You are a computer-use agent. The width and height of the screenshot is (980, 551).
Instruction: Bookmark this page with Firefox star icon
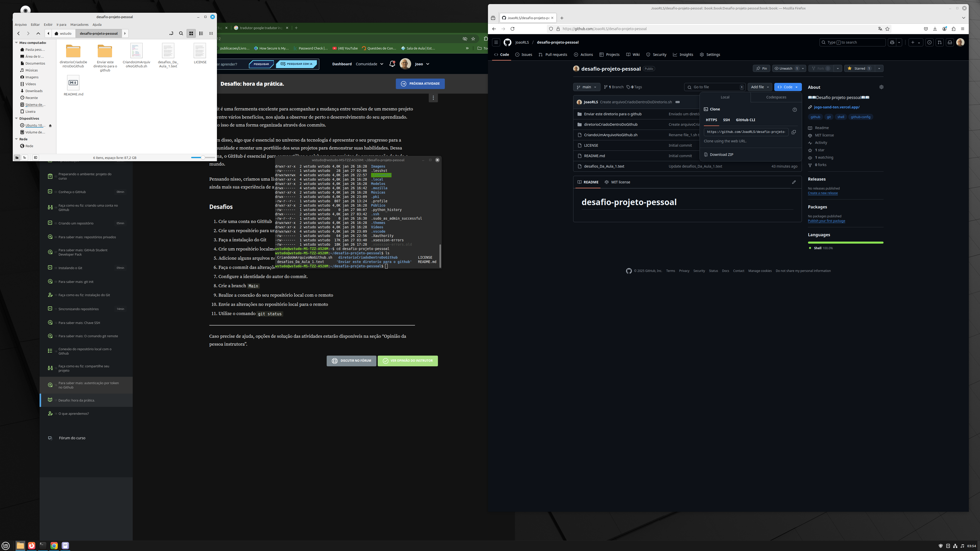(x=887, y=29)
